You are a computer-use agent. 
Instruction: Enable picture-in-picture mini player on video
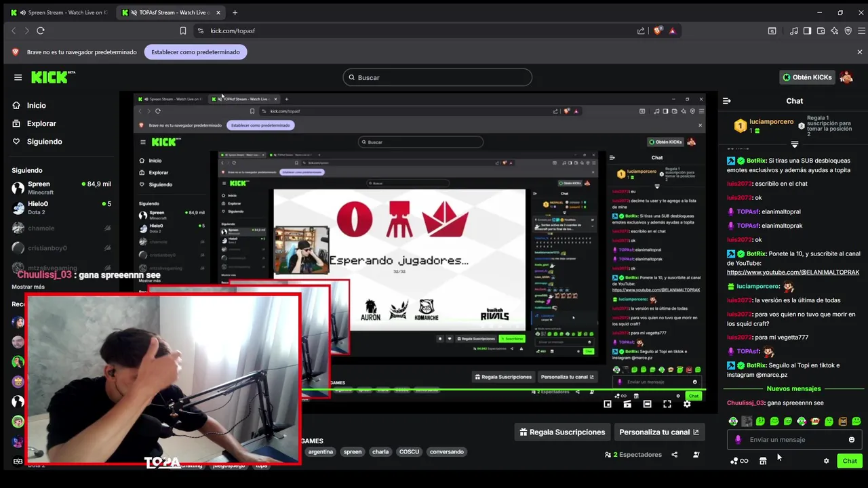click(608, 404)
